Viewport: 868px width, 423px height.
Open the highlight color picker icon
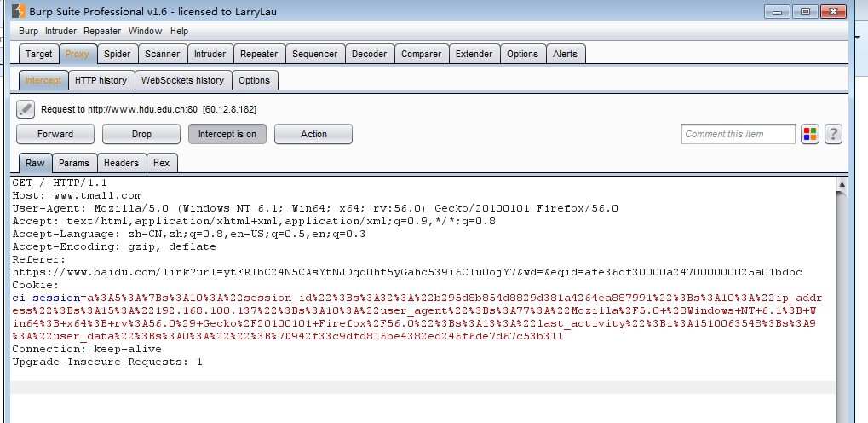pos(810,134)
